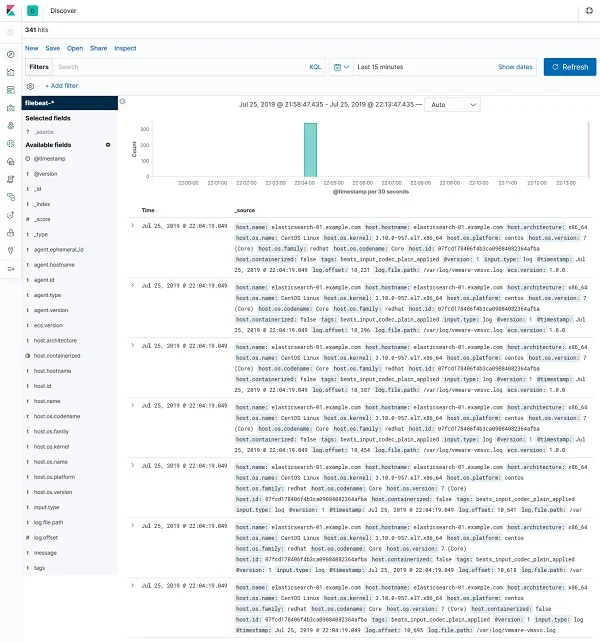Select the agent.hostname field
The height and width of the screenshot is (642, 600).
click(x=54, y=264)
